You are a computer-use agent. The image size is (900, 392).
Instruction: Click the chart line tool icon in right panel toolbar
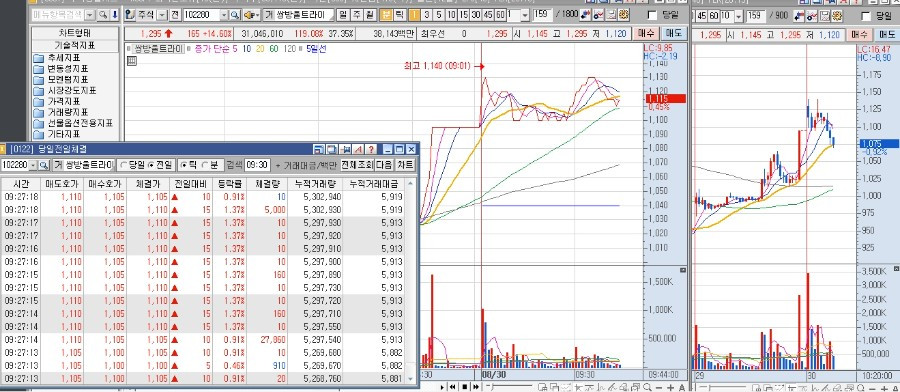pos(812,15)
